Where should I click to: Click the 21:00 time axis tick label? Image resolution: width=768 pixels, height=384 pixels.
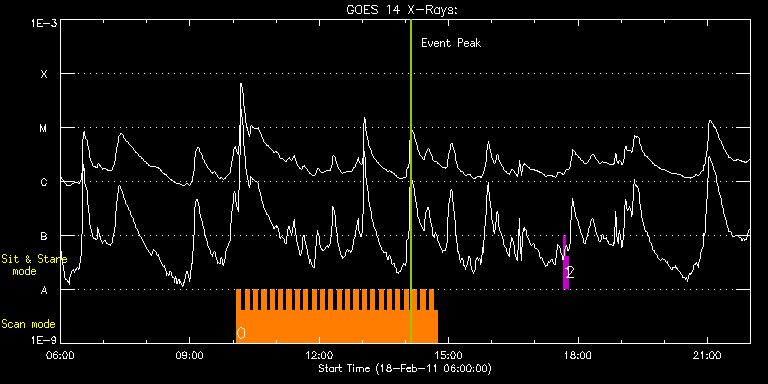pyautogui.click(x=708, y=354)
